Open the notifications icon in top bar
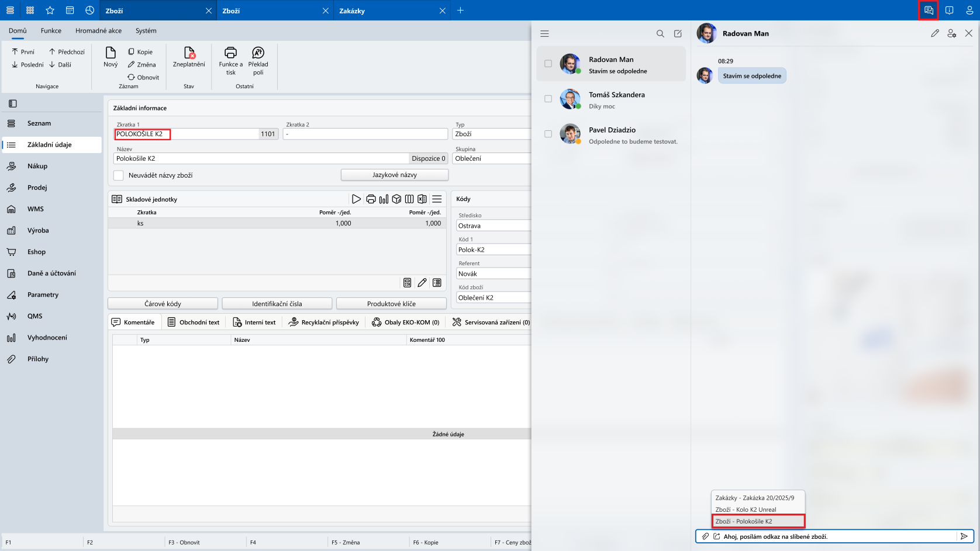The height and width of the screenshot is (551, 980). (950, 11)
